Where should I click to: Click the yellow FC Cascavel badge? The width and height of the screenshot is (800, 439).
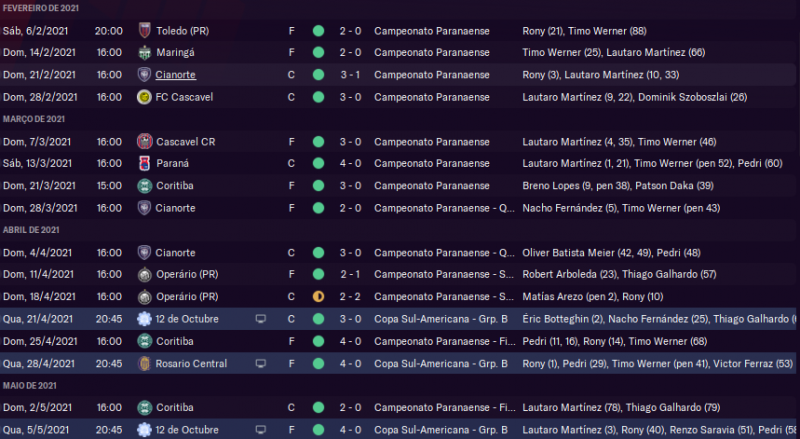144,97
